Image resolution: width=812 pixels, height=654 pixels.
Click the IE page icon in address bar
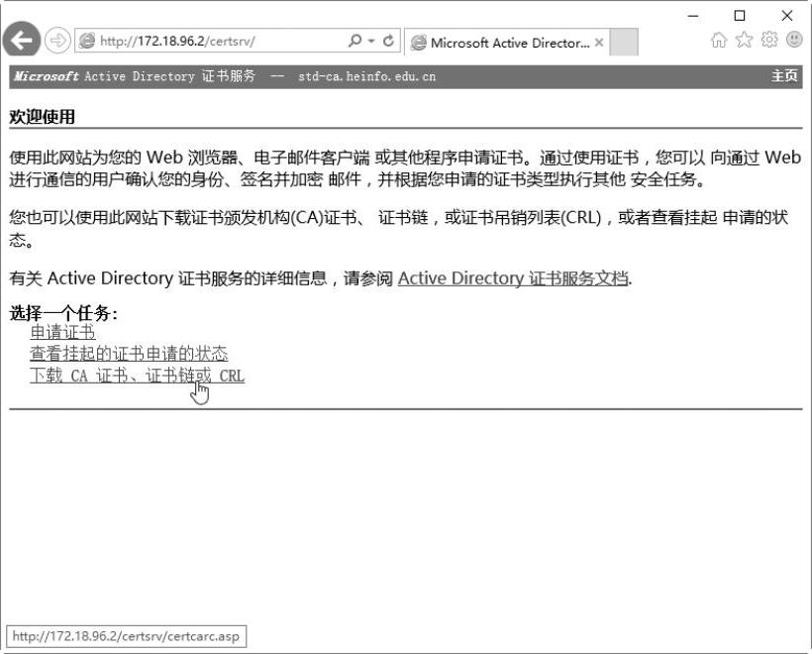click(87, 41)
